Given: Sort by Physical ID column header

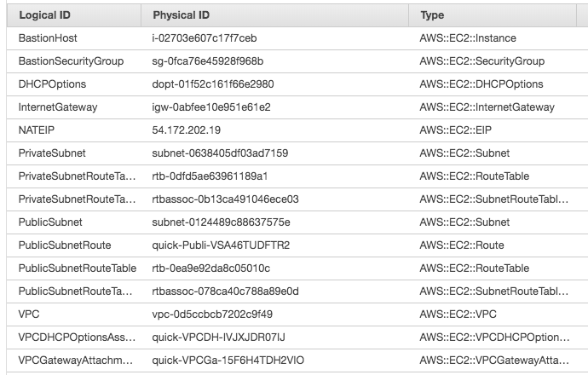Looking at the screenshot, I should click(274, 15).
